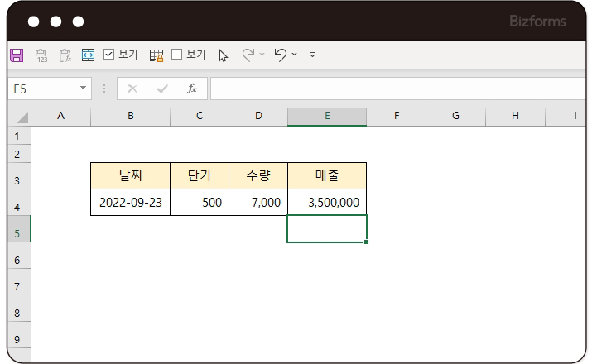The width and height of the screenshot is (592, 364).
Task: Select column B header
Action: tap(131, 116)
